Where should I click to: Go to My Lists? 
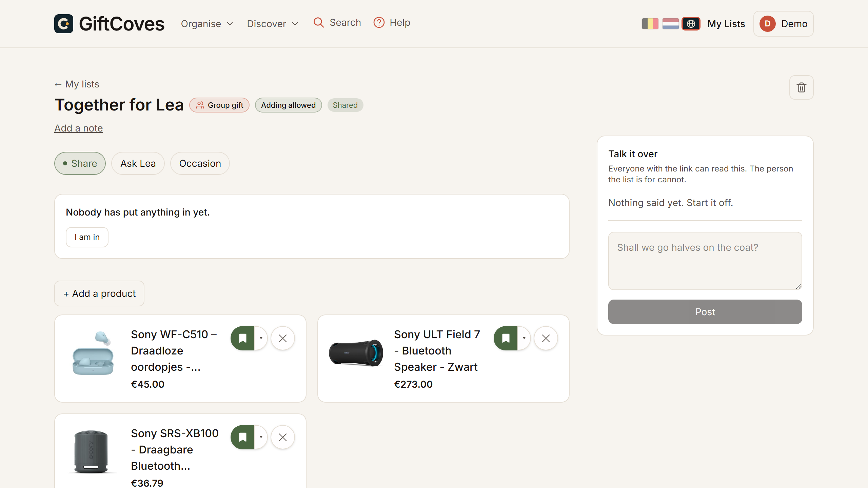(726, 24)
